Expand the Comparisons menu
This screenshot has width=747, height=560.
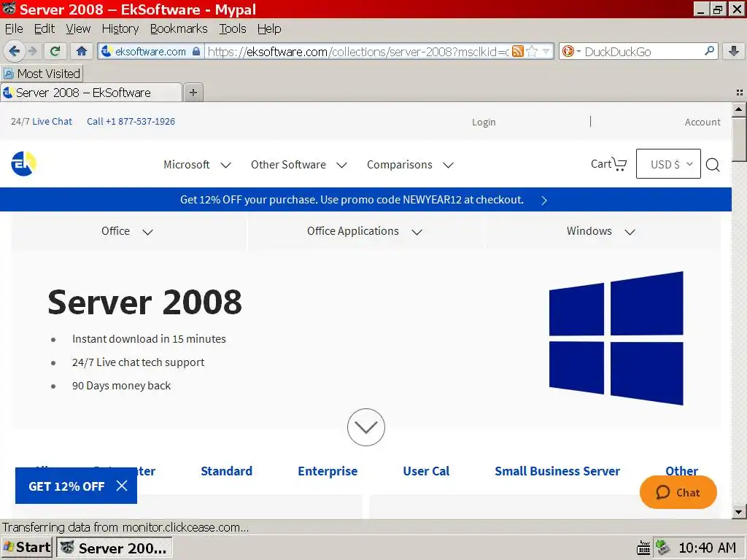coord(410,165)
